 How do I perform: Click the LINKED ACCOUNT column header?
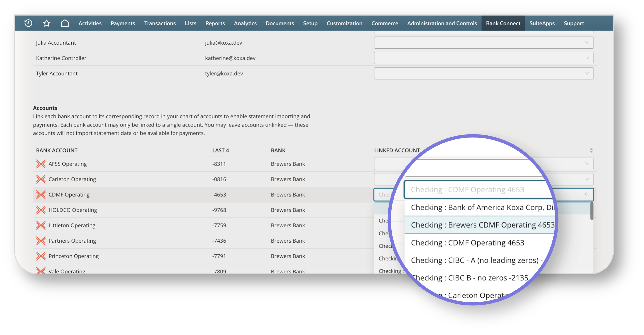point(397,150)
